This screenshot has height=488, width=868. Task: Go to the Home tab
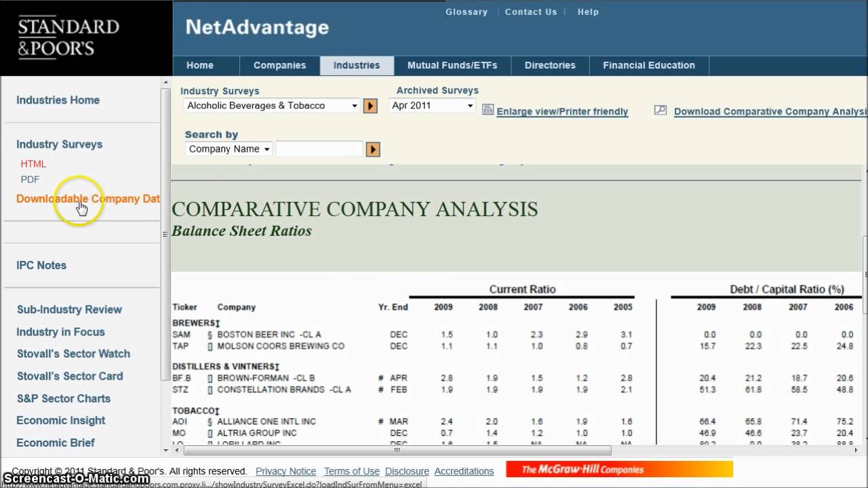tap(200, 66)
